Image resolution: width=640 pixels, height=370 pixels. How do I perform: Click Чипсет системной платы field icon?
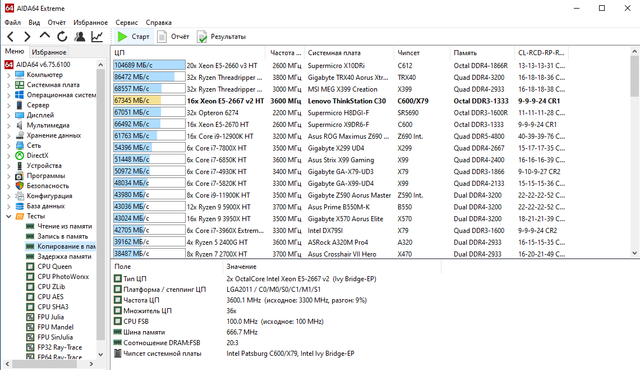point(118,353)
